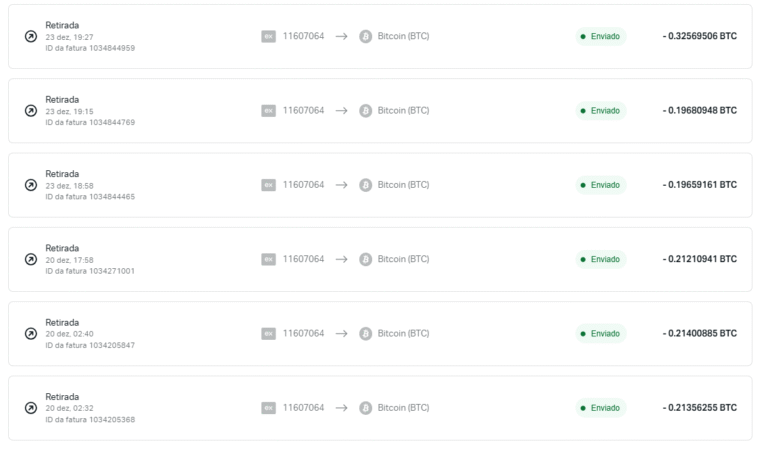Click ID da fatura 1034844465 text
768x454 pixels.
(90, 197)
